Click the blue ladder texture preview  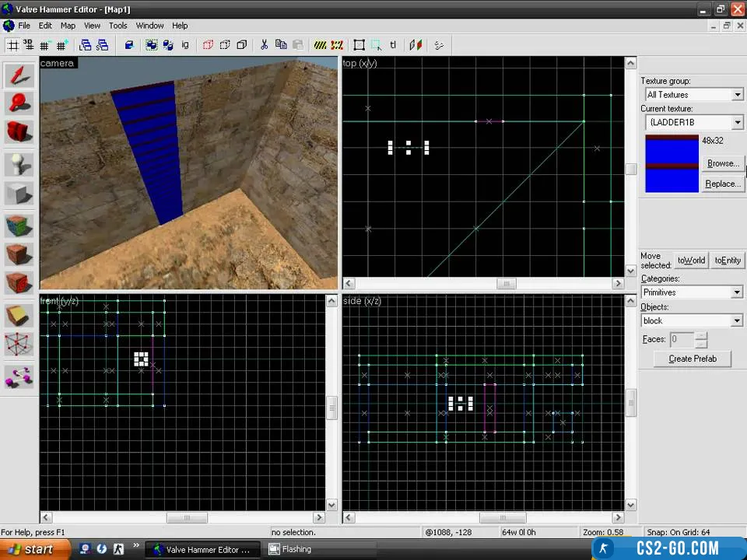click(672, 163)
